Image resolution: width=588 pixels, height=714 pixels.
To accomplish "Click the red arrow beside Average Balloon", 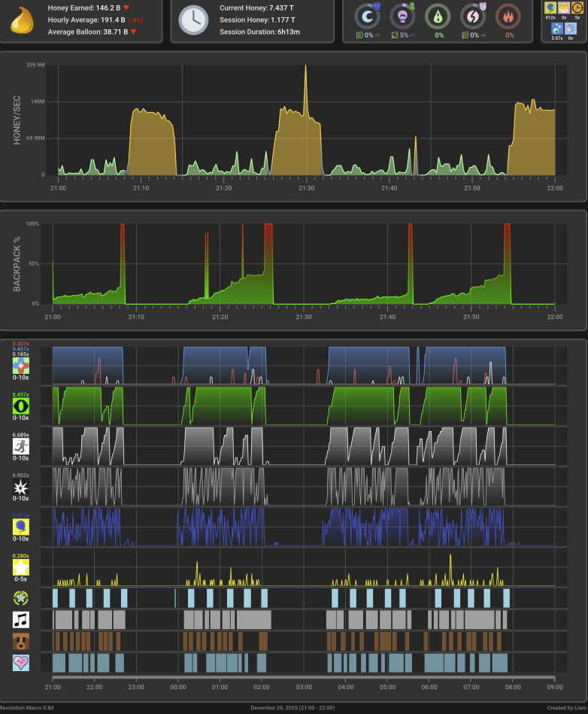I will [x=133, y=32].
